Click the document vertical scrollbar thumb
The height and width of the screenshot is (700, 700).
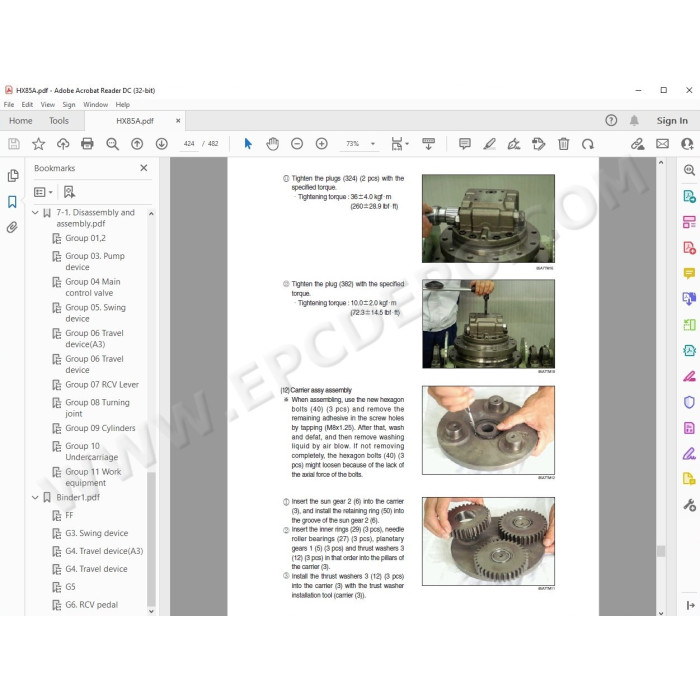click(661, 551)
